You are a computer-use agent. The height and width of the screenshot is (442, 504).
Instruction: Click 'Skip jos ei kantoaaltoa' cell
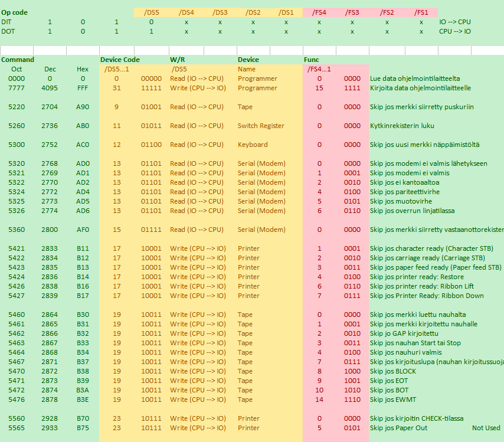tap(405, 182)
